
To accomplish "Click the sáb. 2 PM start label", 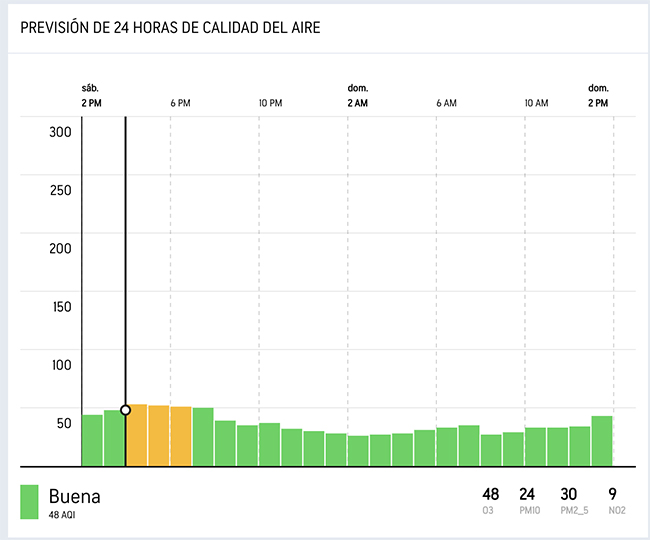I will (92, 96).
